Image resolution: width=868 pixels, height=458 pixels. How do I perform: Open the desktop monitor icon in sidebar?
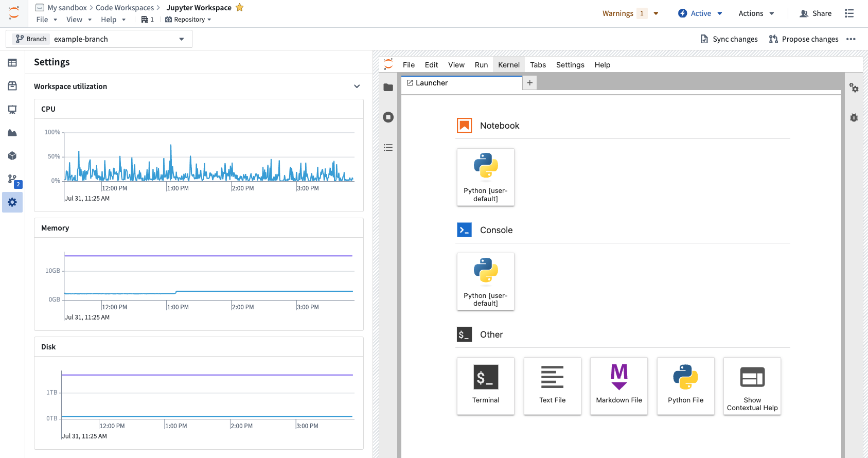tap(12, 110)
